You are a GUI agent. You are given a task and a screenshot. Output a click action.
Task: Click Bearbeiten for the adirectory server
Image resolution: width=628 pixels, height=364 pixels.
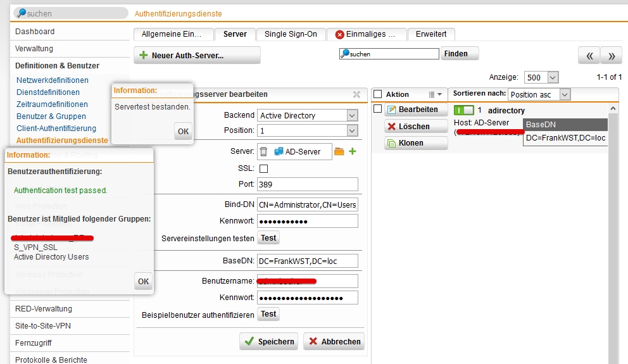[x=416, y=110]
